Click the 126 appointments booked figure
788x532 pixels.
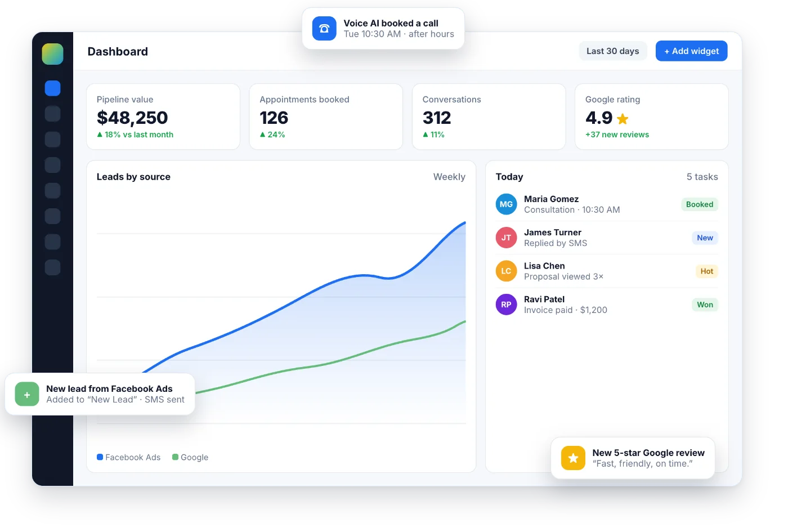(274, 118)
